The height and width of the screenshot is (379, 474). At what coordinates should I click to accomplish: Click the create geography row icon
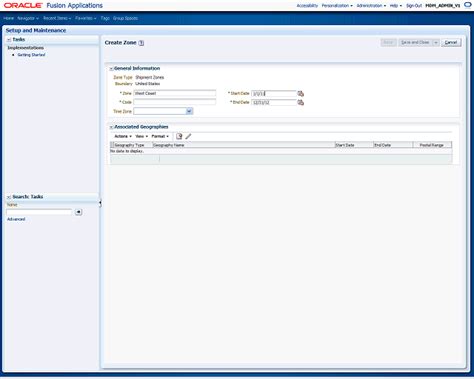click(179, 136)
